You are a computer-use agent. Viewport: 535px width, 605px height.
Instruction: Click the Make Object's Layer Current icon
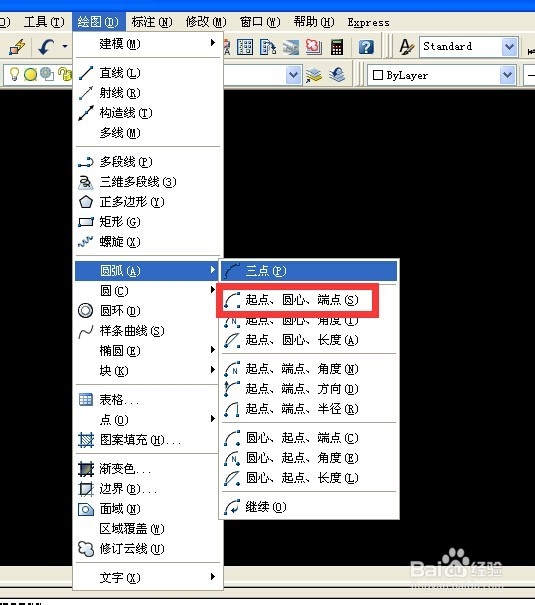coord(314,75)
